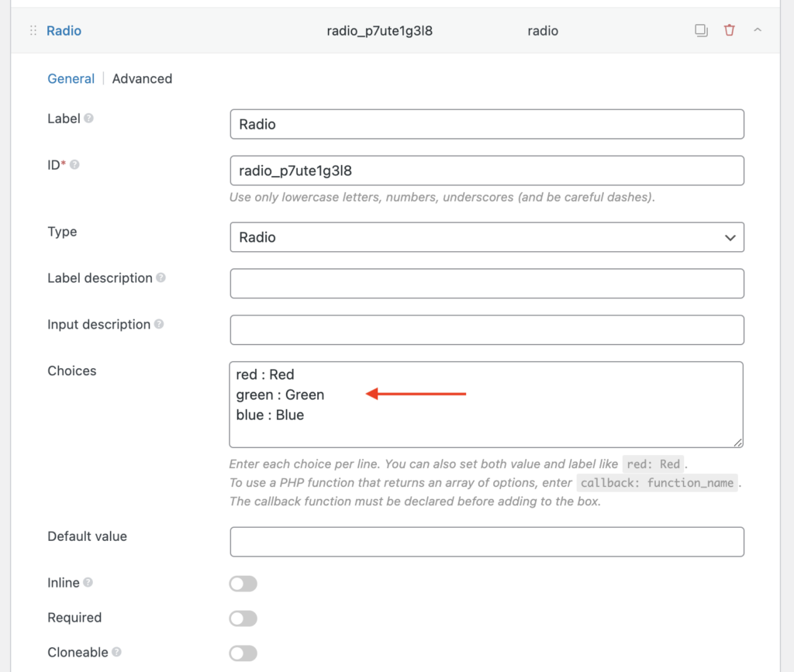Click the duplicate field icon

[x=701, y=30]
